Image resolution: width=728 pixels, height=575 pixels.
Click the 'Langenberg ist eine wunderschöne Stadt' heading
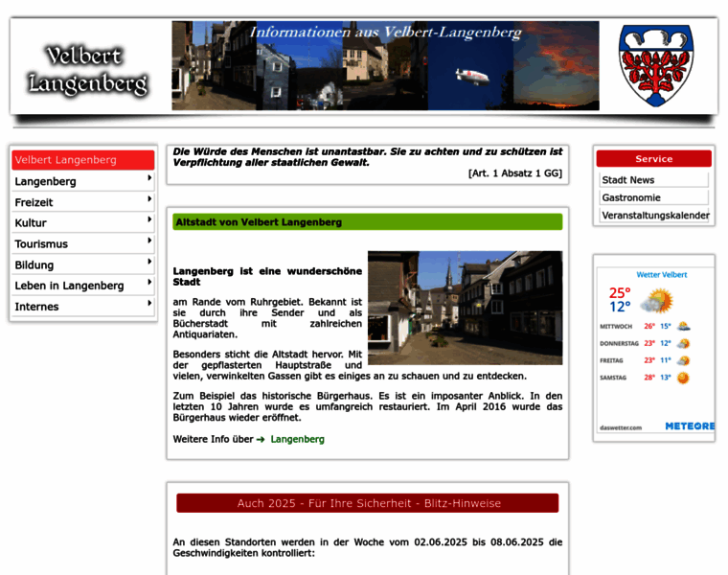tap(267, 276)
